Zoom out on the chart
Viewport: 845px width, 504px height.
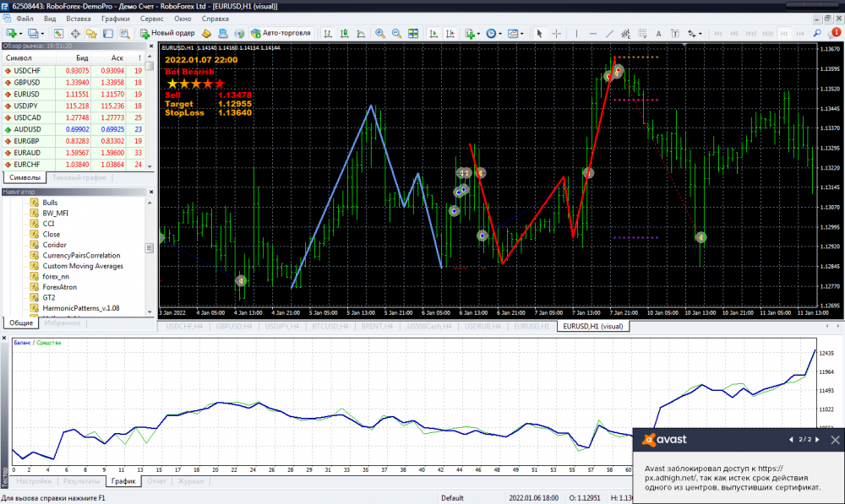396,34
